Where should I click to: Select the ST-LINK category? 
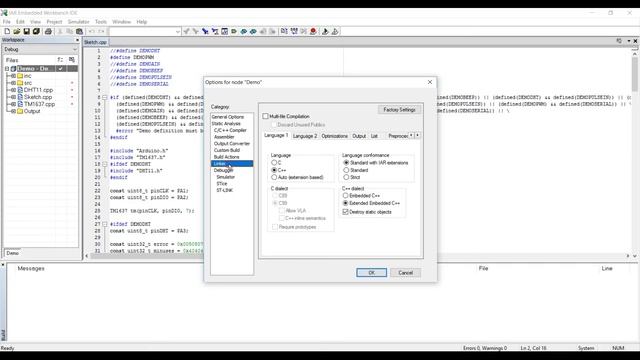point(225,190)
